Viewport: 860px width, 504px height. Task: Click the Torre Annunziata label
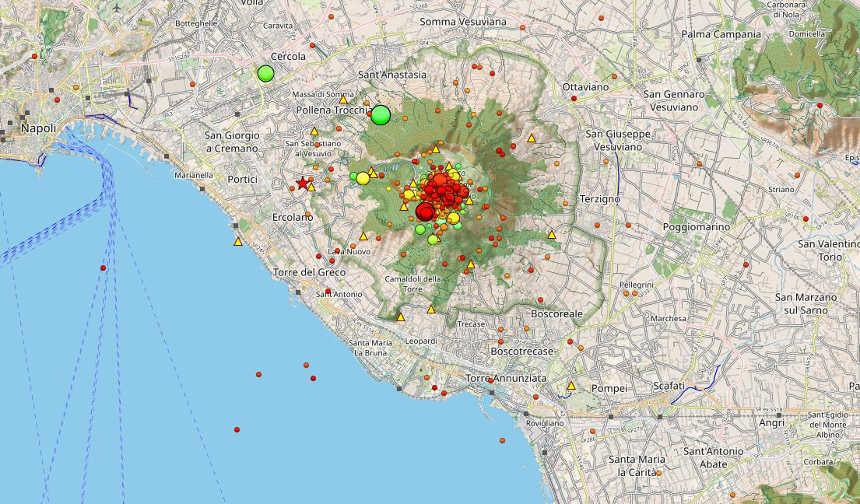tap(506, 378)
